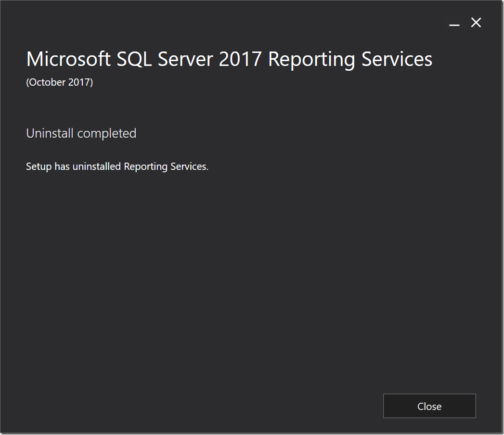Click the Close button
504x435 pixels.
(429, 406)
